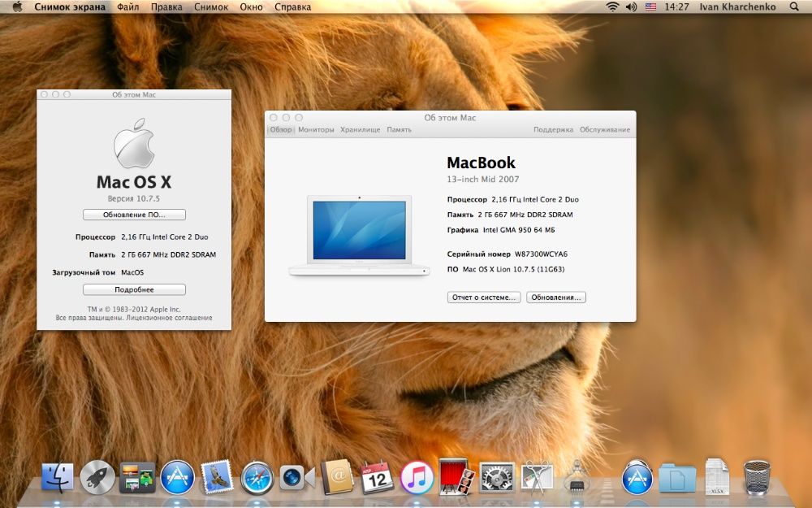Launch Safari compass icon in Dock

coord(257,477)
